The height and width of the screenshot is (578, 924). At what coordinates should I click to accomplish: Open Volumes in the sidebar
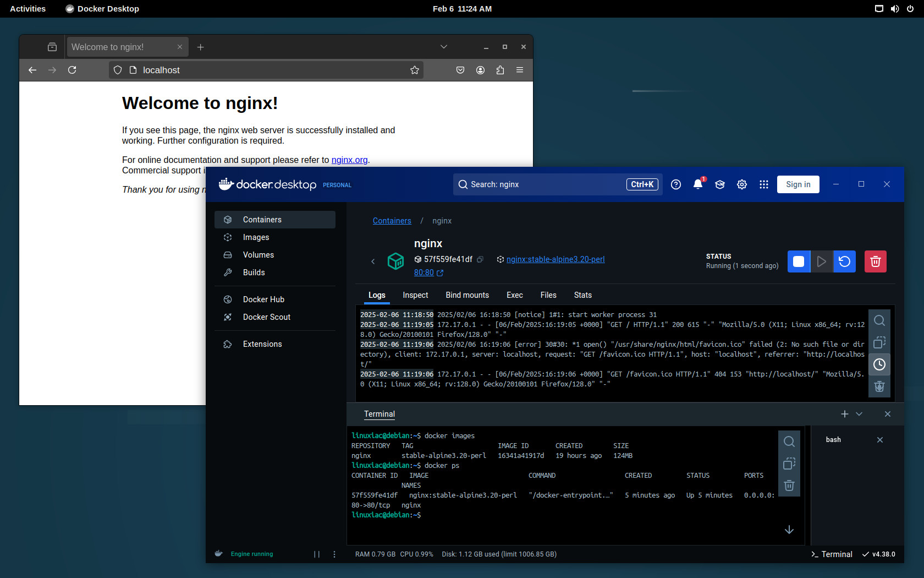tap(275, 255)
